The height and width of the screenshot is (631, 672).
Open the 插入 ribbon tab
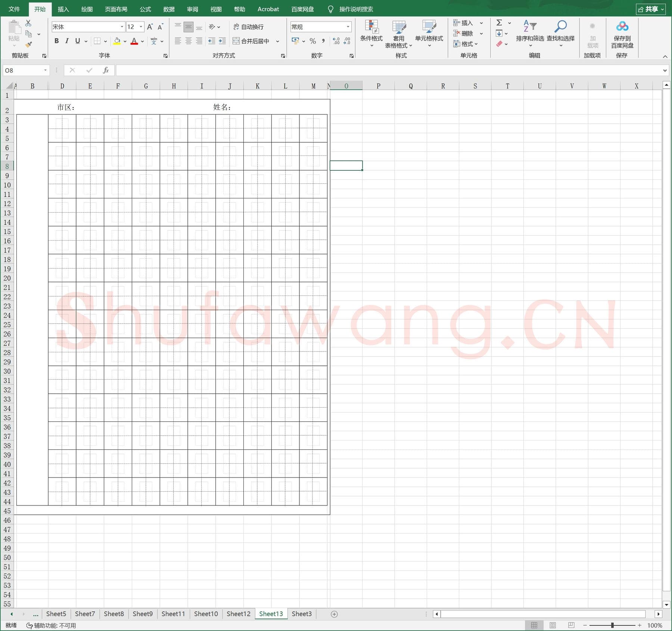click(63, 9)
